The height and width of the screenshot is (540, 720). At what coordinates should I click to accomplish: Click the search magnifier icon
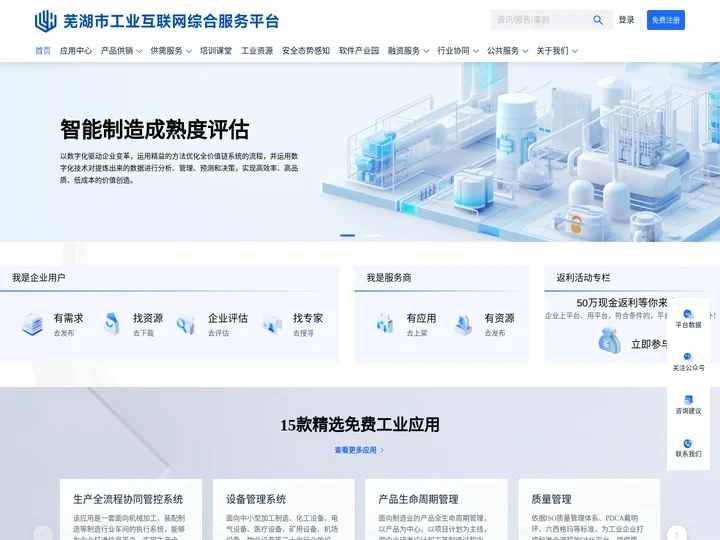[597, 20]
